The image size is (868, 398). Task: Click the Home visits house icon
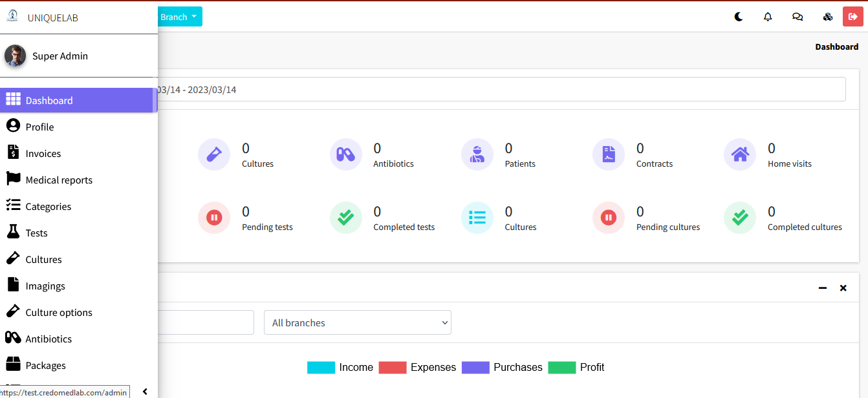(x=739, y=155)
